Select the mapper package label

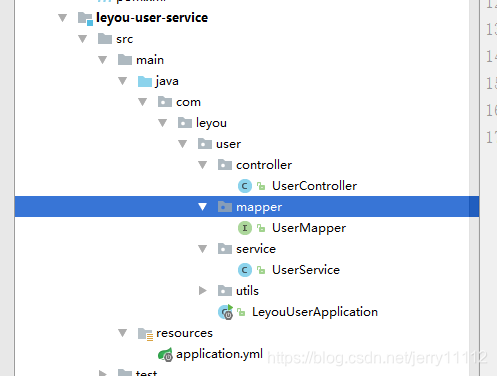click(x=259, y=208)
